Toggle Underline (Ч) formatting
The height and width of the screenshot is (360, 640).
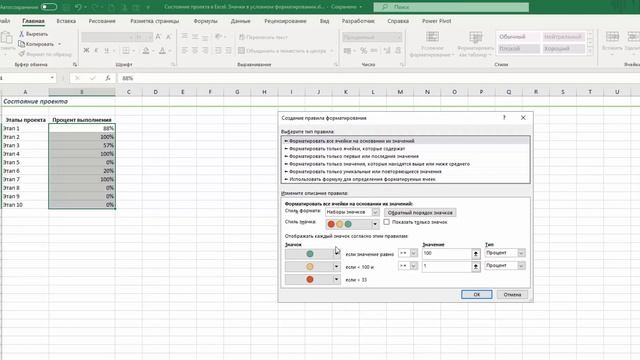[107, 50]
